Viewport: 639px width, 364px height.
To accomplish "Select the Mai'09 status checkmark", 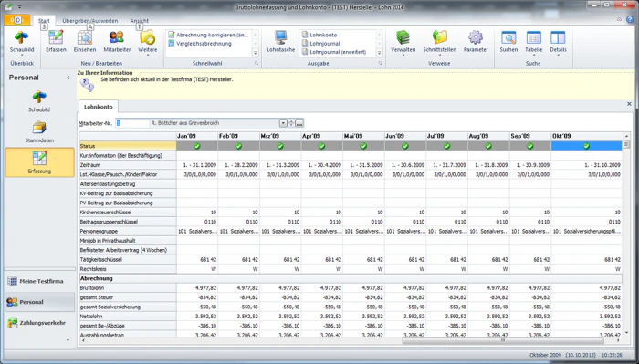I will pos(363,146).
